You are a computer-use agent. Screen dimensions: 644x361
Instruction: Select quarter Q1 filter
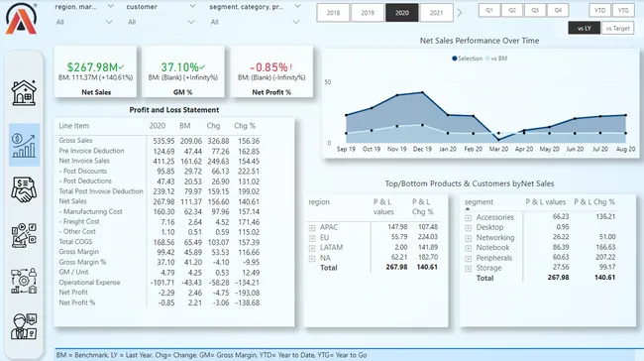tap(489, 10)
